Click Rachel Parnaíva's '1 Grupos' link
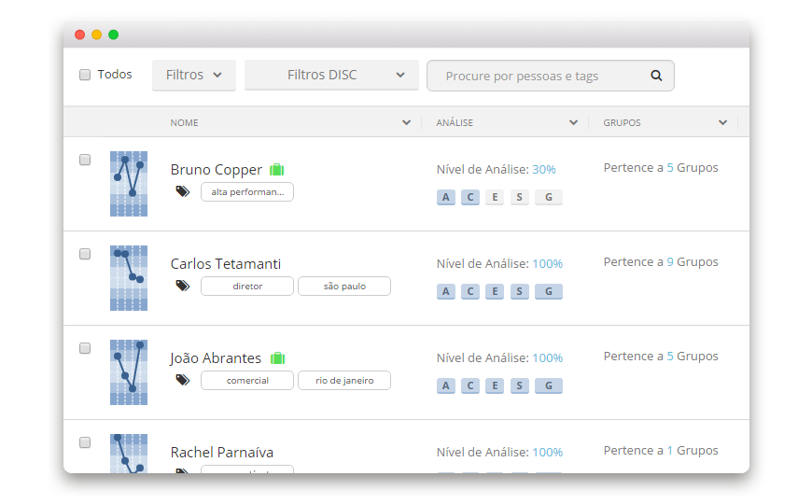This screenshot has width=812, height=504. click(693, 451)
